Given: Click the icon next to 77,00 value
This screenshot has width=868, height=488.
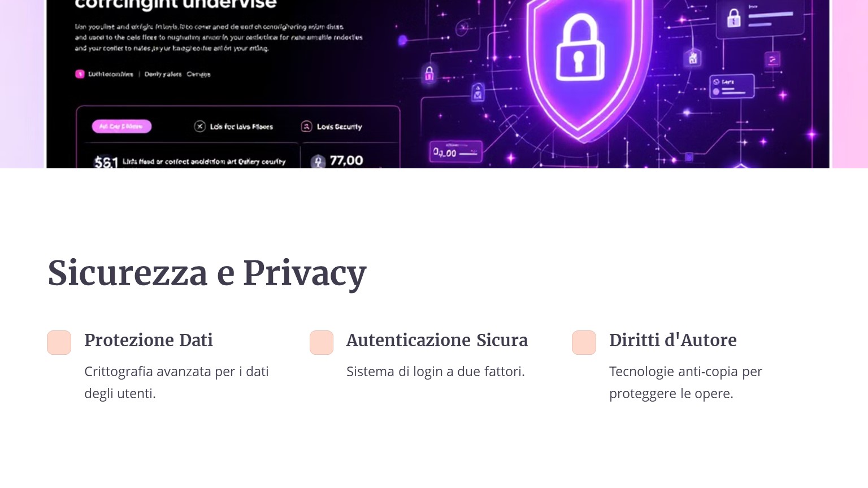Looking at the screenshot, I should point(318,162).
